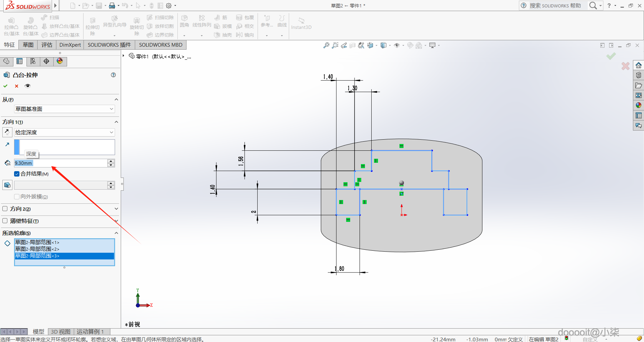This screenshot has height=342, width=644.
Task: Toggle the detailed preview eye icon
Action: click(x=28, y=86)
